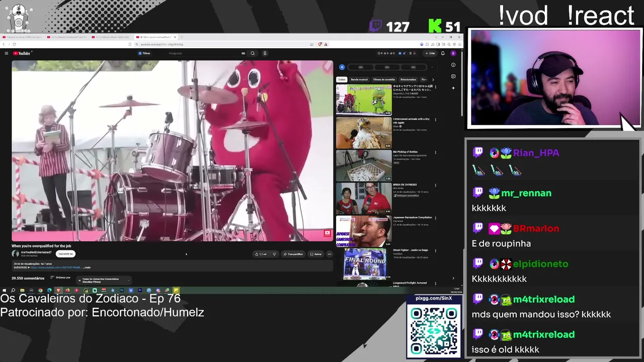Switch to the first 'Comprar as novas CARDS' tab
Screen dimensions: 644x362
click(23, 37)
